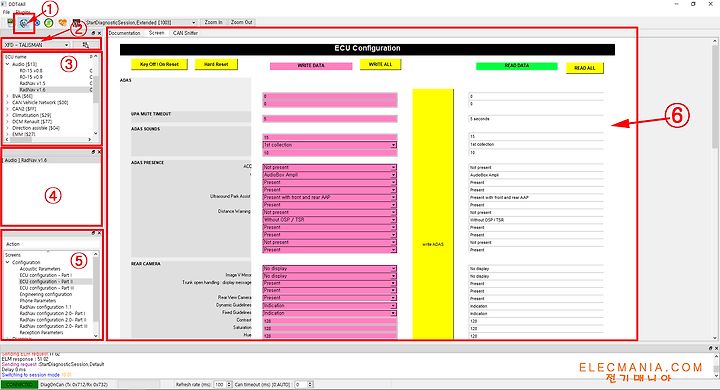Click the ECU scan search button

point(86,45)
